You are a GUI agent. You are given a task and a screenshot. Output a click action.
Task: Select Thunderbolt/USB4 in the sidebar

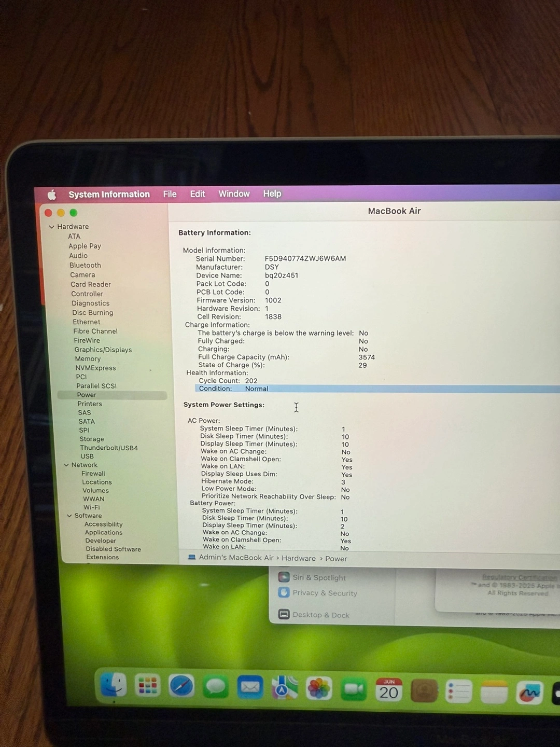pyautogui.click(x=108, y=448)
